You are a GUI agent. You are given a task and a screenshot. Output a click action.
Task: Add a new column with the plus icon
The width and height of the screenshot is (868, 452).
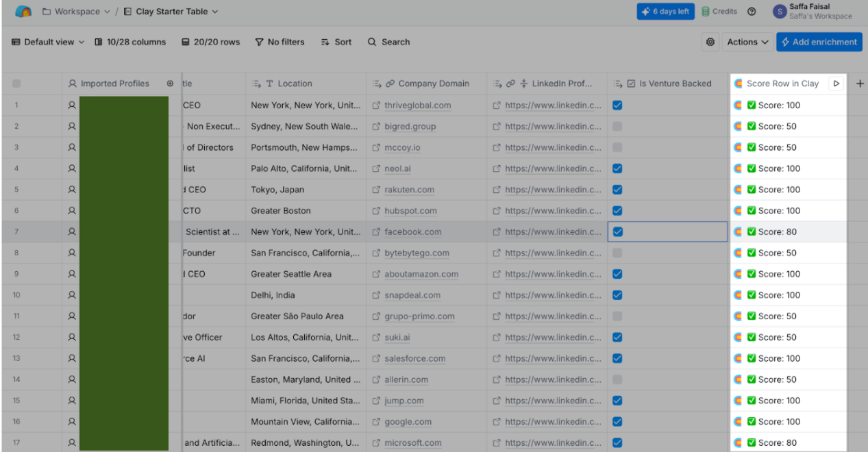coord(860,84)
